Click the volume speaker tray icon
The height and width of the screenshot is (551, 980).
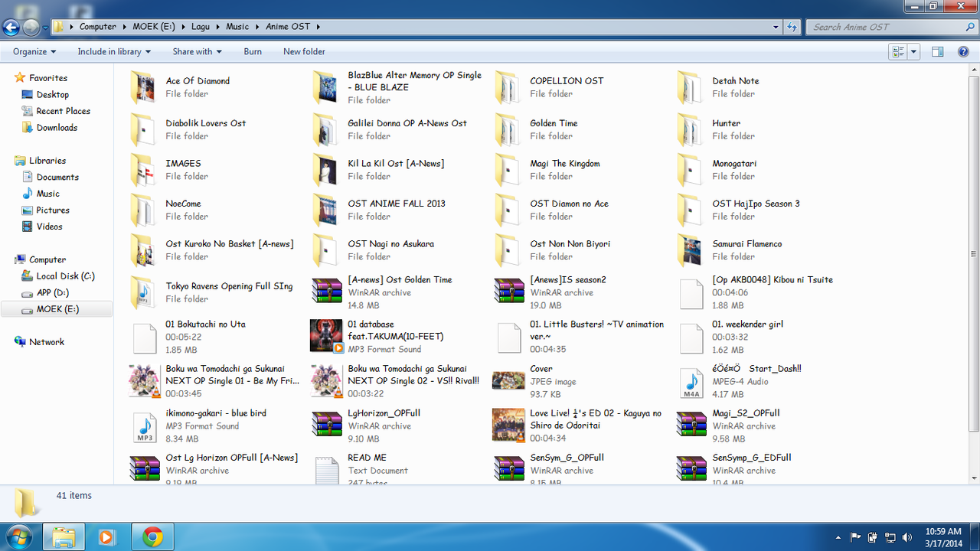(907, 537)
